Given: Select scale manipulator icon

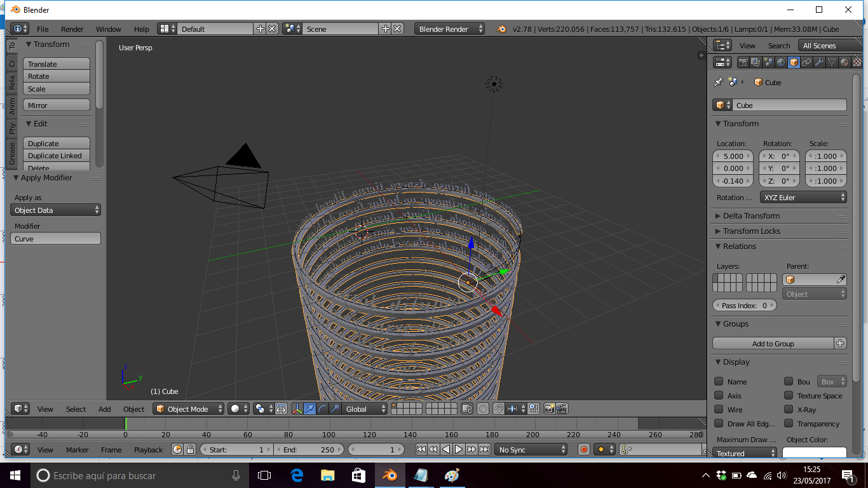Looking at the screenshot, I should (x=335, y=409).
